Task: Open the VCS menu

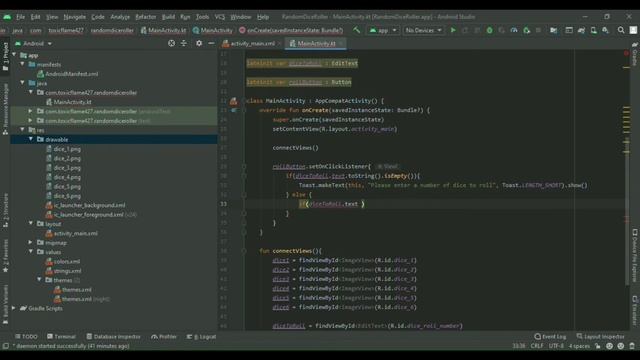Action: (x=220, y=17)
